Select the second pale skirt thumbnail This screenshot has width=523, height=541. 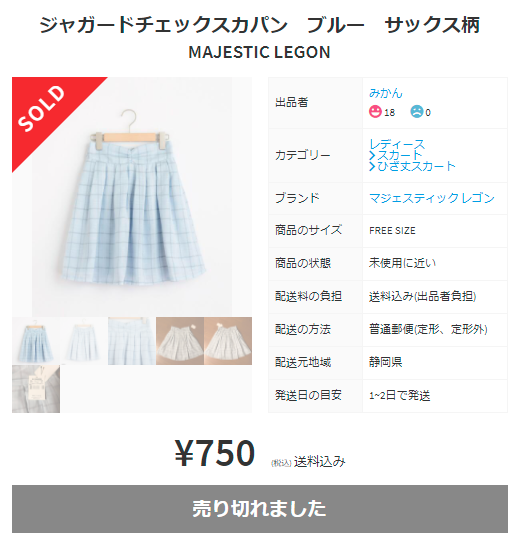click(x=84, y=341)
